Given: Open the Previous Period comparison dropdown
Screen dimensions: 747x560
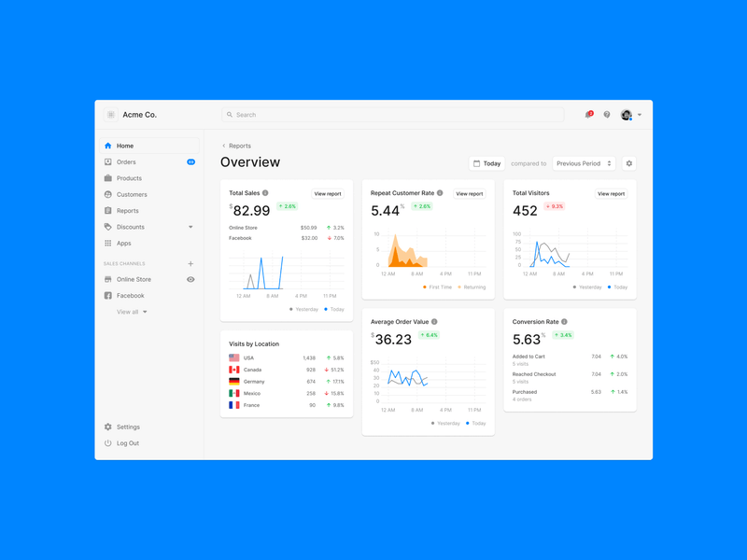Looking at the screenshot, I should tap(582, 162).
